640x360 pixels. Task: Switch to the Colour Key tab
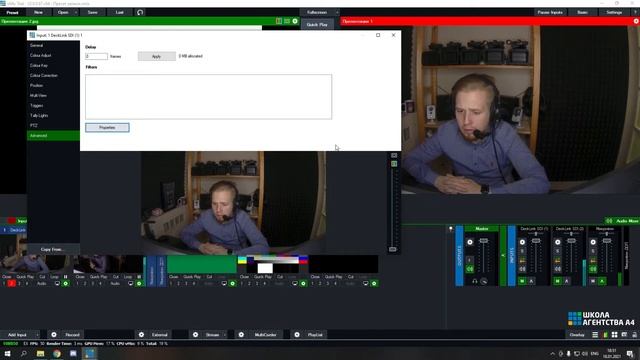click(x=53, y=65)
